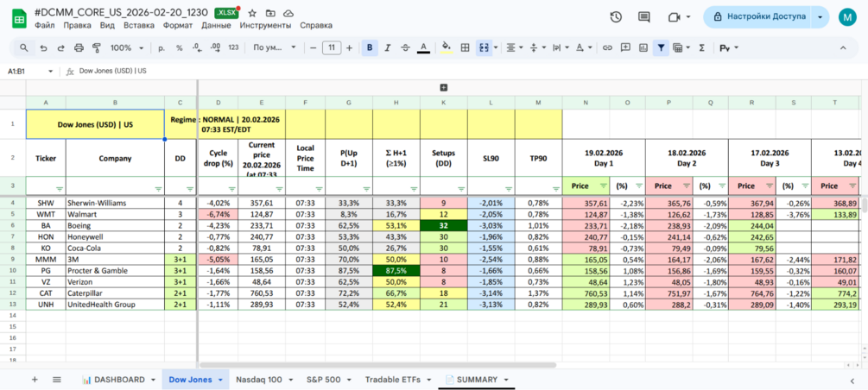Open text color picker
The height and width of the screenshot is (390, 868).
pos(423,48)
